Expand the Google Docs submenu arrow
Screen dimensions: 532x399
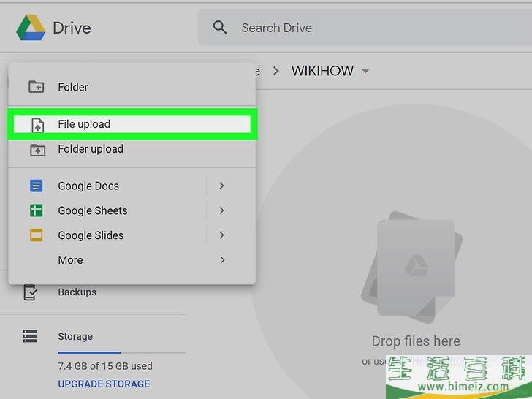(x=222, y=186)
